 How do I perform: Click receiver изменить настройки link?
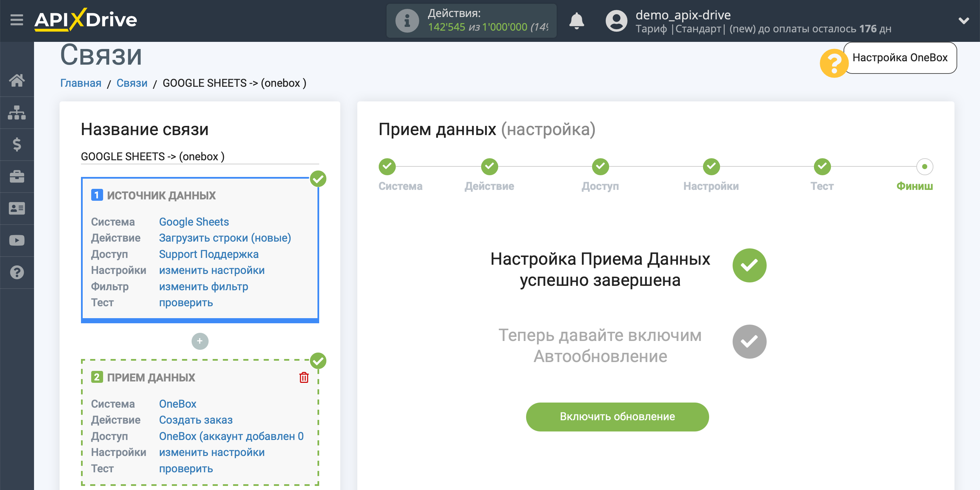tap(212, 452)
